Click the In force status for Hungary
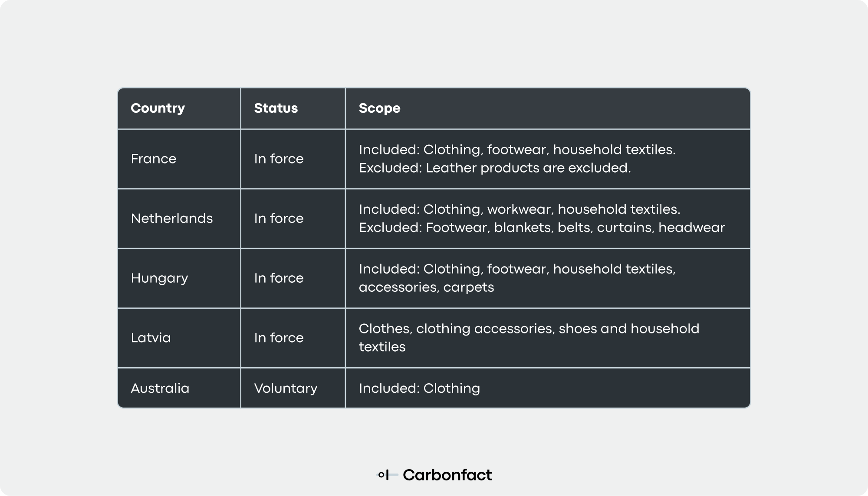The image size is (868, 496). tap(279, 278)
